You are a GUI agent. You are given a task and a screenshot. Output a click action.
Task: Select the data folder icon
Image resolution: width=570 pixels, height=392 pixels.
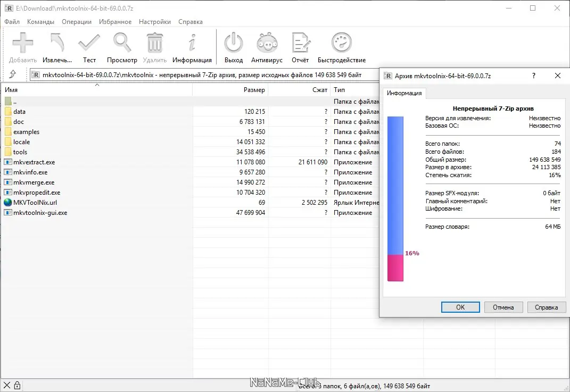(8, 112)
